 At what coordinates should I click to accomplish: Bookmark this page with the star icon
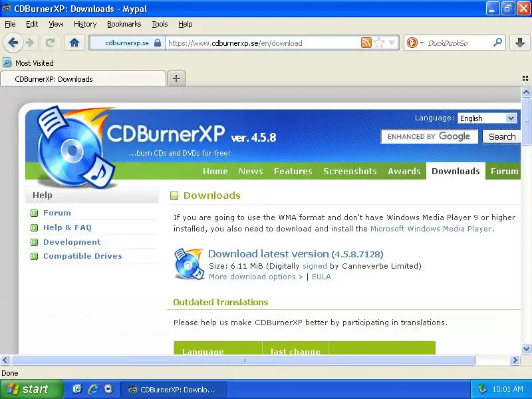coord(379,43)
